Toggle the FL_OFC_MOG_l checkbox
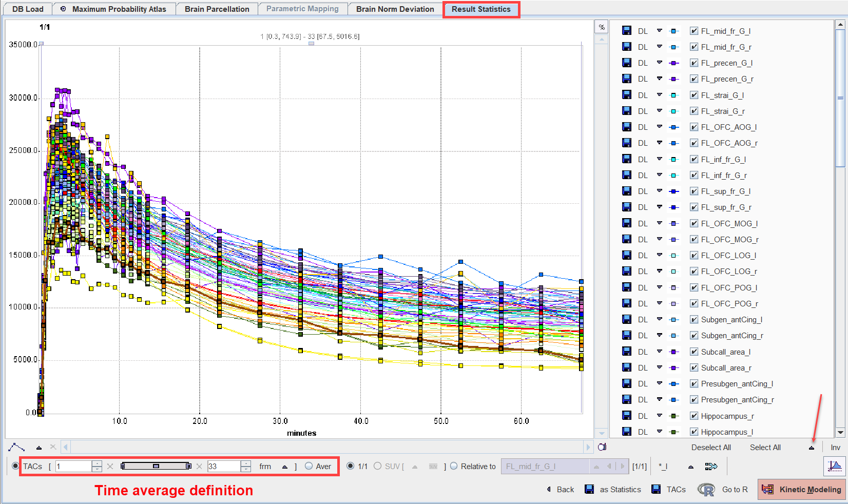The width and height of the screenshot is (848, 504). (694, 223)
